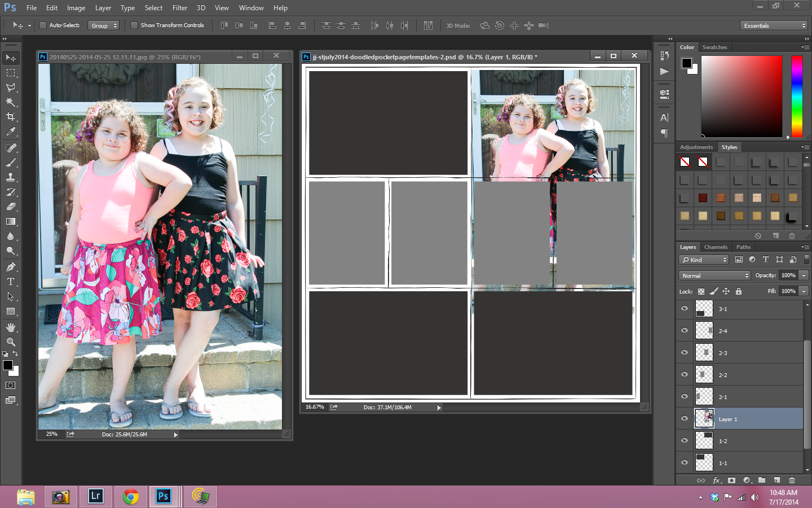Screen dimensions: 812x508
Task: Open Lightroom from the taskbar
Action: (96, 497)
